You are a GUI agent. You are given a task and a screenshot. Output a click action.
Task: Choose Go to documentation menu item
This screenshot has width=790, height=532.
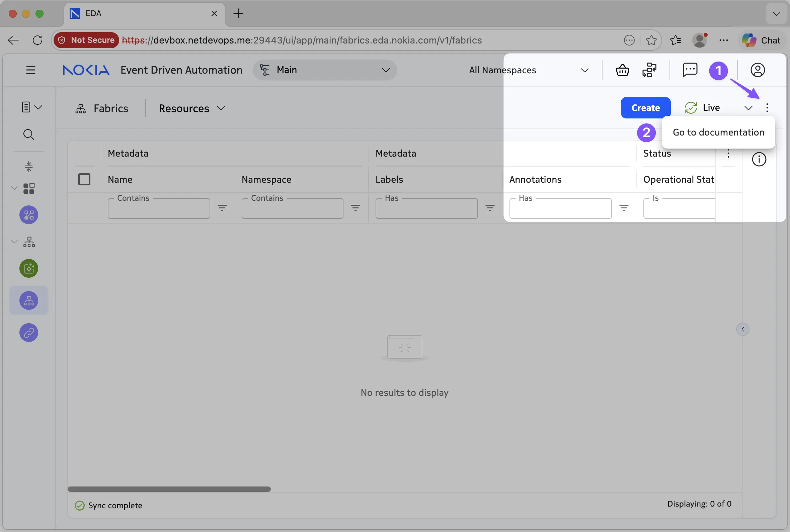tap(718, 132)
